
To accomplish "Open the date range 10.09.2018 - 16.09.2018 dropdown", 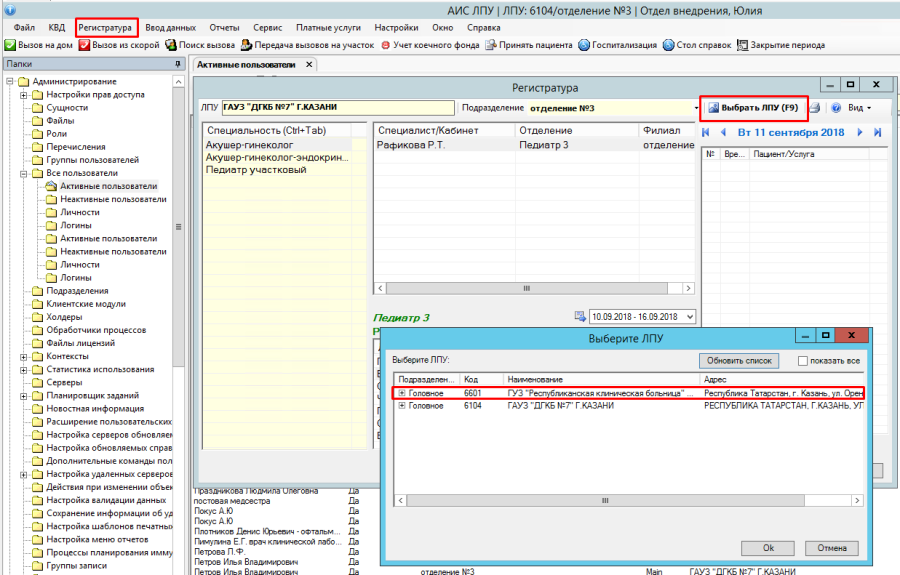I will click(689, 316).
